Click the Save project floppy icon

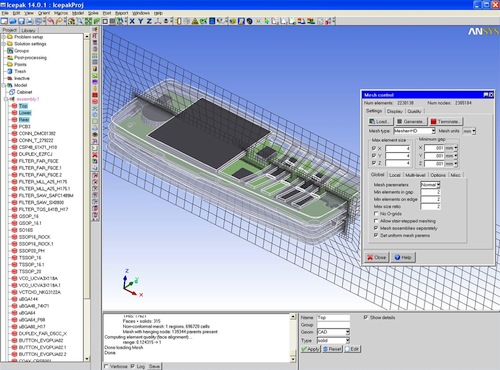[21, 21]
